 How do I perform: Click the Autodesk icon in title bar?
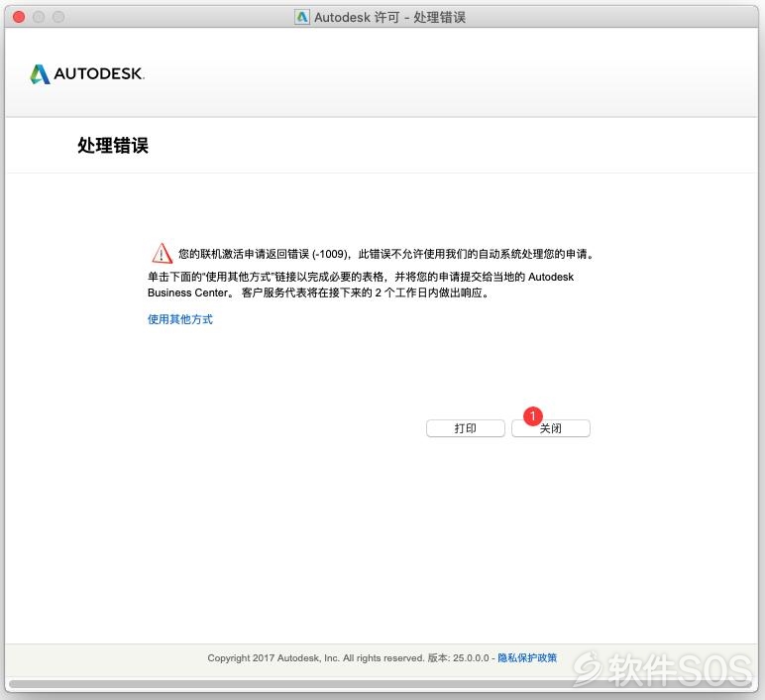pyautogui.click(x=302, y=17)
